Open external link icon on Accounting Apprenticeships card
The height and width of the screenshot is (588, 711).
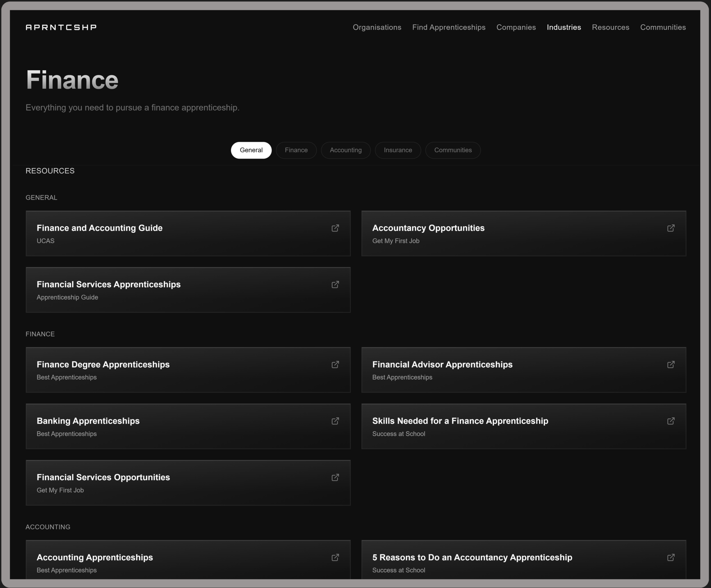335,557
